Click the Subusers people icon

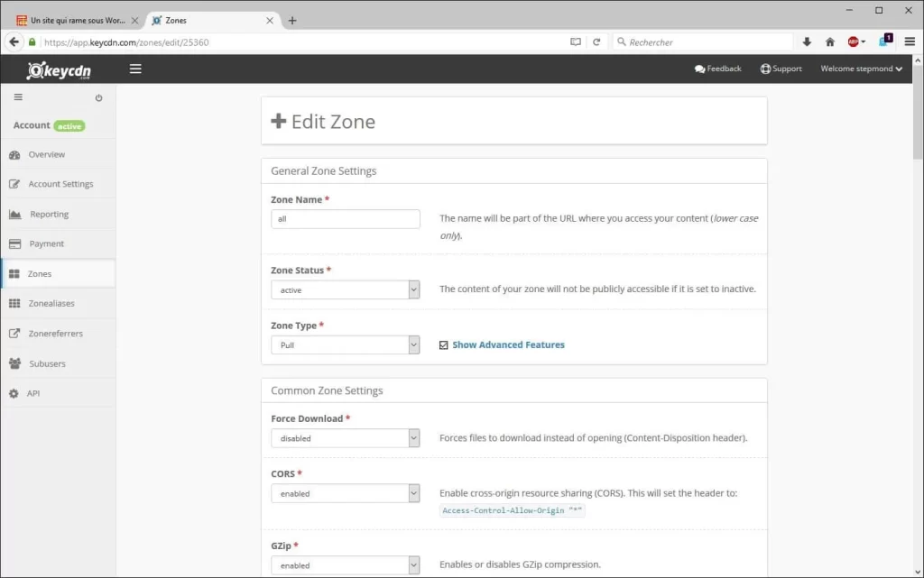(x=14, y=363)
